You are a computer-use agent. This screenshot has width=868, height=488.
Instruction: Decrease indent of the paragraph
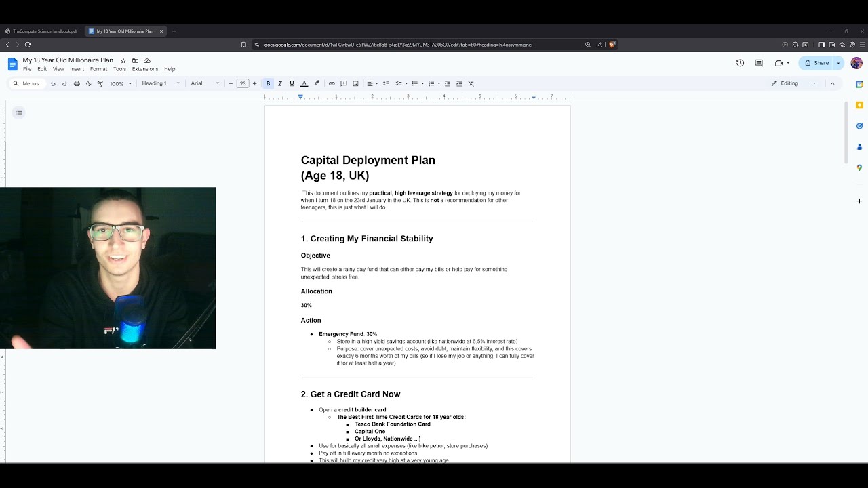pos(447,83)
